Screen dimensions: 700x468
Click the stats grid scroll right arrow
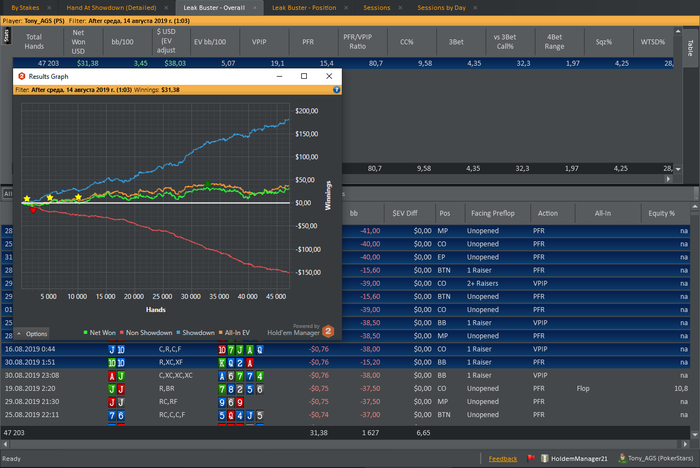(668, 179)
